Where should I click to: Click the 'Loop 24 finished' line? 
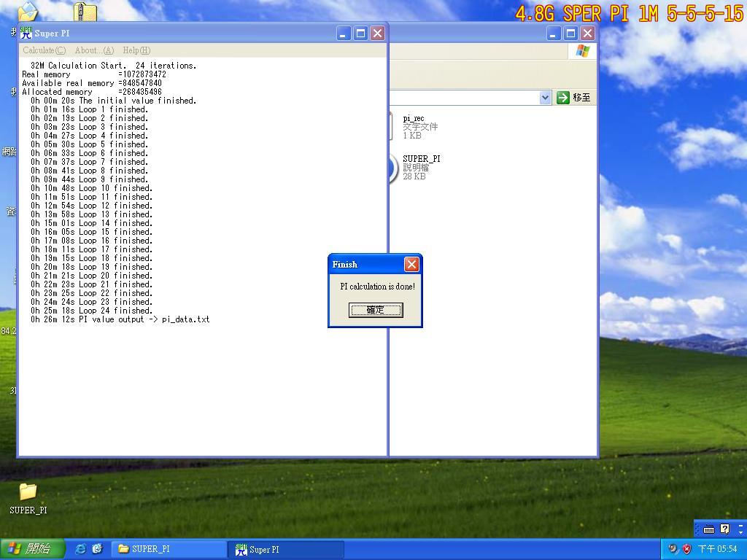(x=91, y=311)
